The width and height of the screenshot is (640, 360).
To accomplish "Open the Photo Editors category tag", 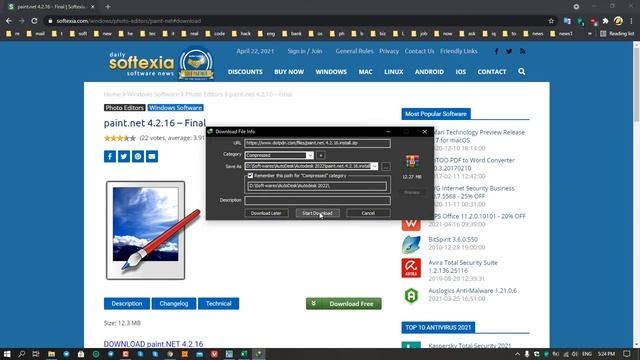I will [124, 108].
